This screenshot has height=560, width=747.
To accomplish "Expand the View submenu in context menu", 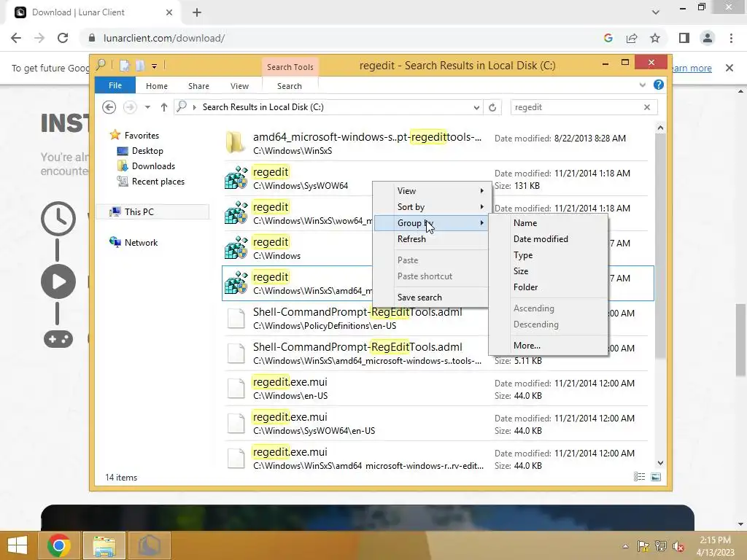I will pyautogui.click(x=432, y=190).
